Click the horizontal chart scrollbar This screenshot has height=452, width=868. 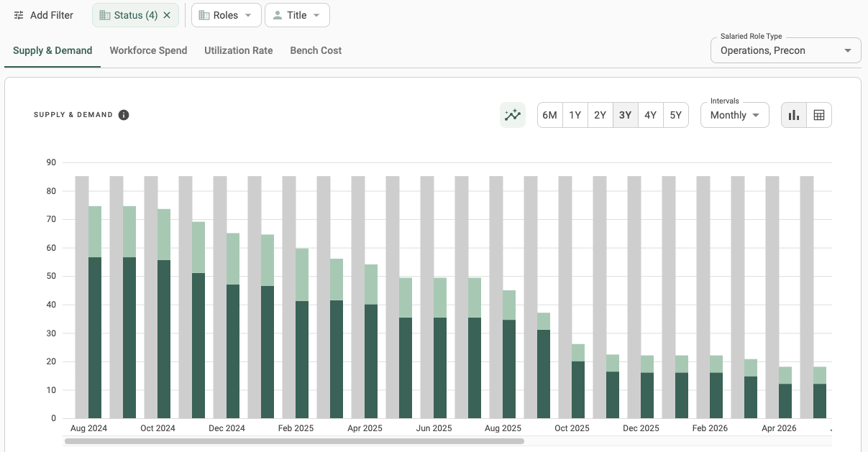pyautogui.click(x=295, y=442)
